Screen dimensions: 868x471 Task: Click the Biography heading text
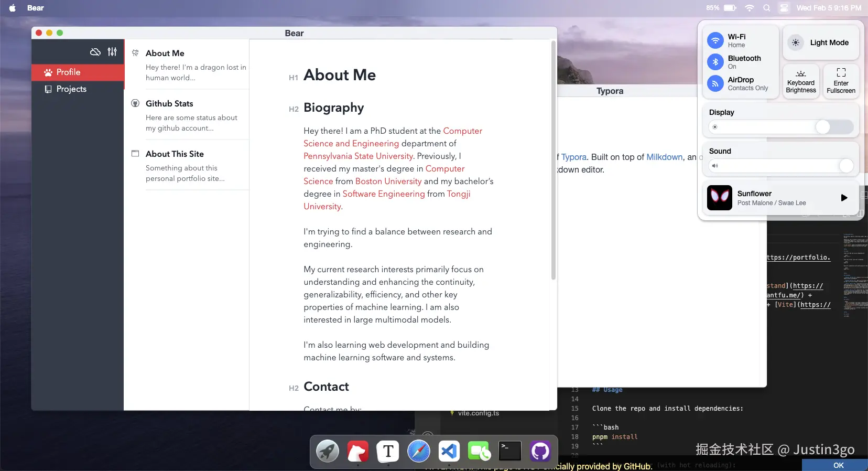[333, 108]
